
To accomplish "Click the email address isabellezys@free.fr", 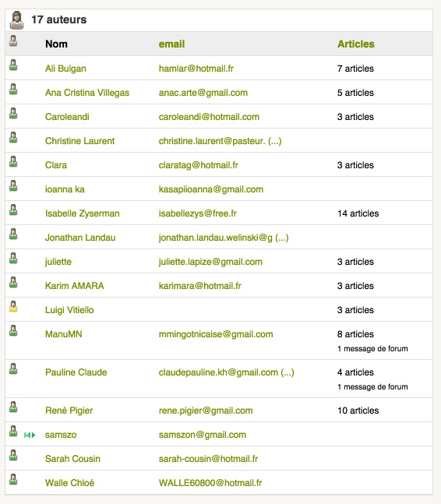I will click(198, 213).
